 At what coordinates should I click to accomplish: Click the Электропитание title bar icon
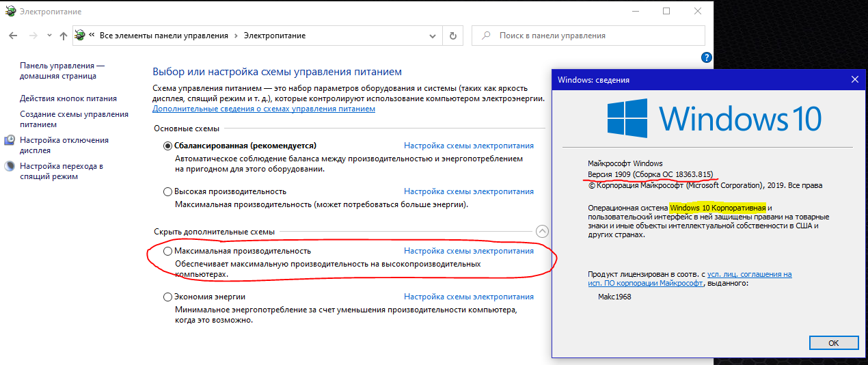pyautogui.click(x=10, y=12)
